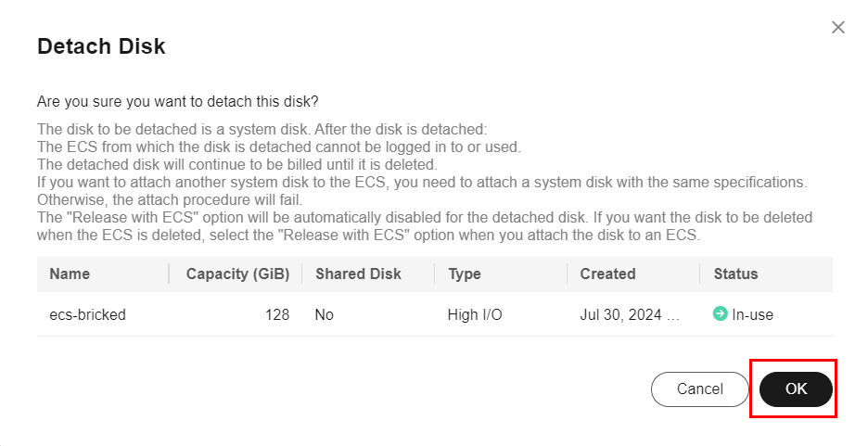
Task: Click the Shared Disk column header
Action: point(358,274)
